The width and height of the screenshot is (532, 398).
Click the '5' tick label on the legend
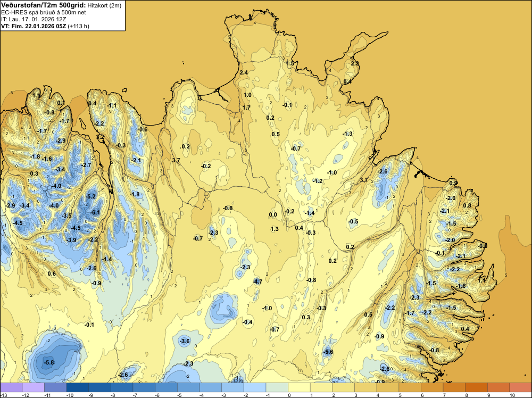[399, 395]
